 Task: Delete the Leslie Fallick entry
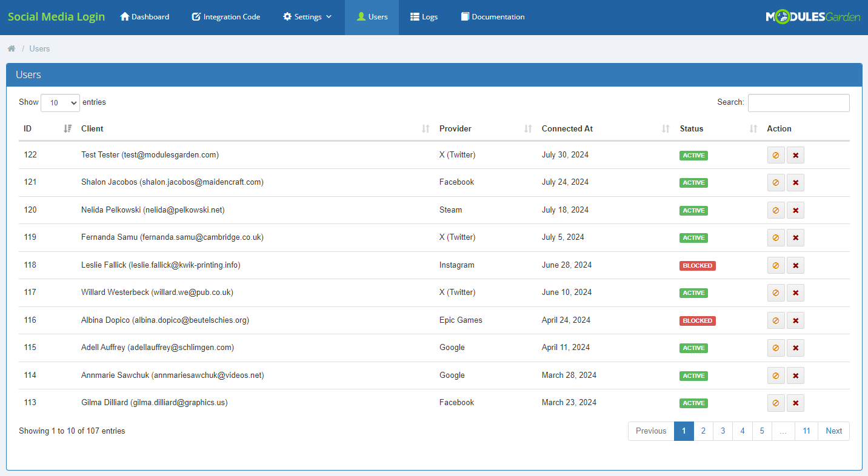pos(795,265)
